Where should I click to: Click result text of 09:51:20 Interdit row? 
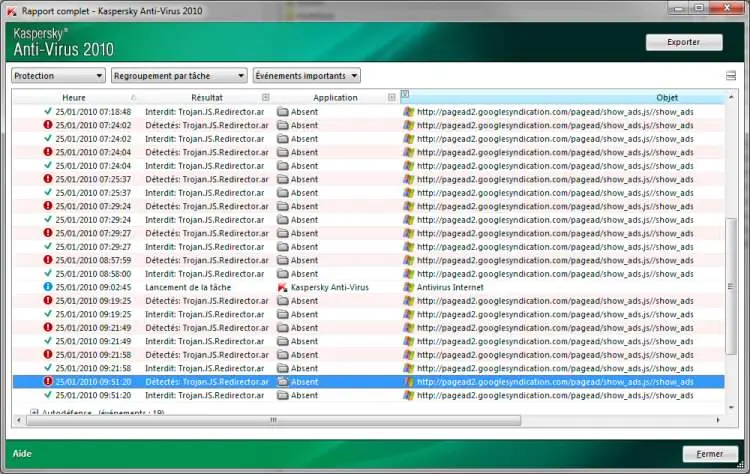point(205,396)
